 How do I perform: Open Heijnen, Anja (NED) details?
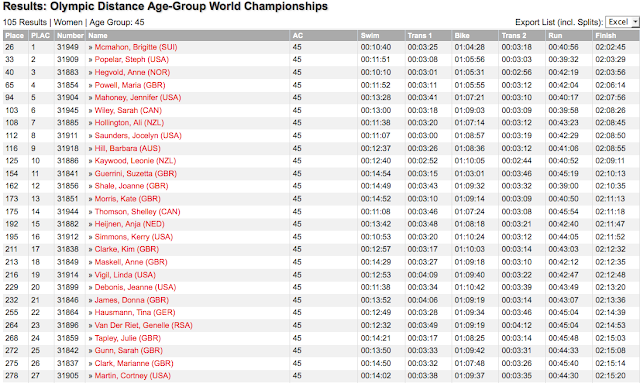(x=129, y=224)
